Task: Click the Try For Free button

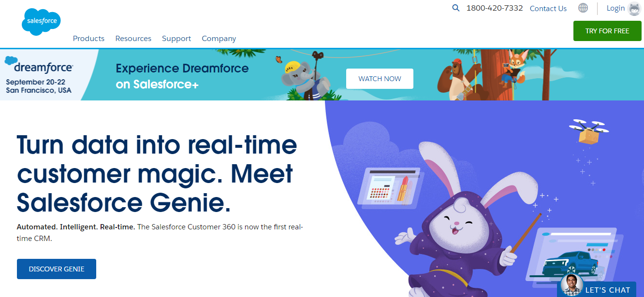Action: click(607, 31)
